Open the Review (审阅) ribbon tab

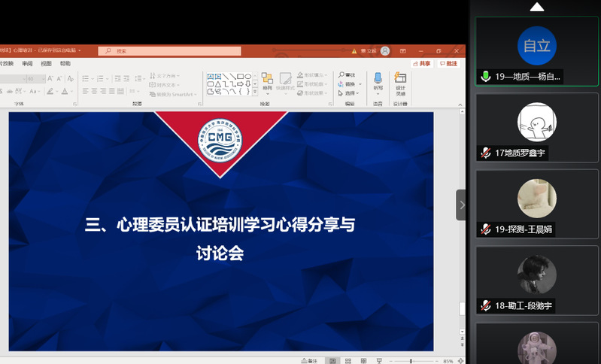pos(27,64)
